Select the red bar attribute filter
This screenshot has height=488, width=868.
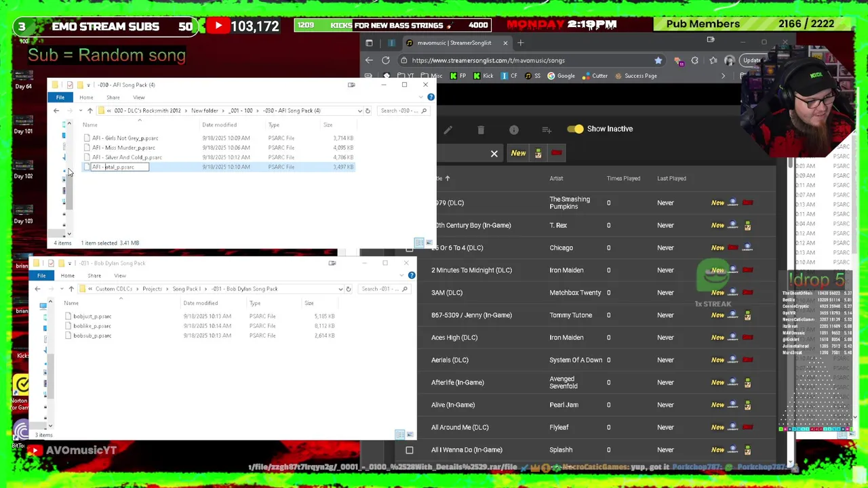(557, 153)
